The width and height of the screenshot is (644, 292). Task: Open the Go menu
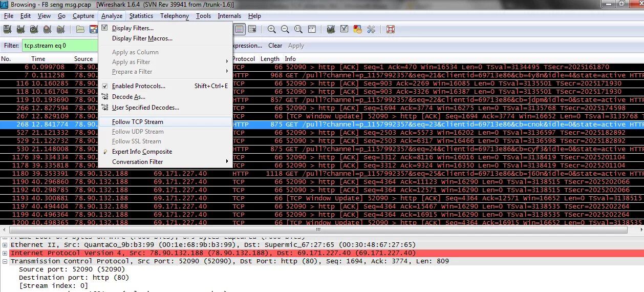click(x=61, y=16)
